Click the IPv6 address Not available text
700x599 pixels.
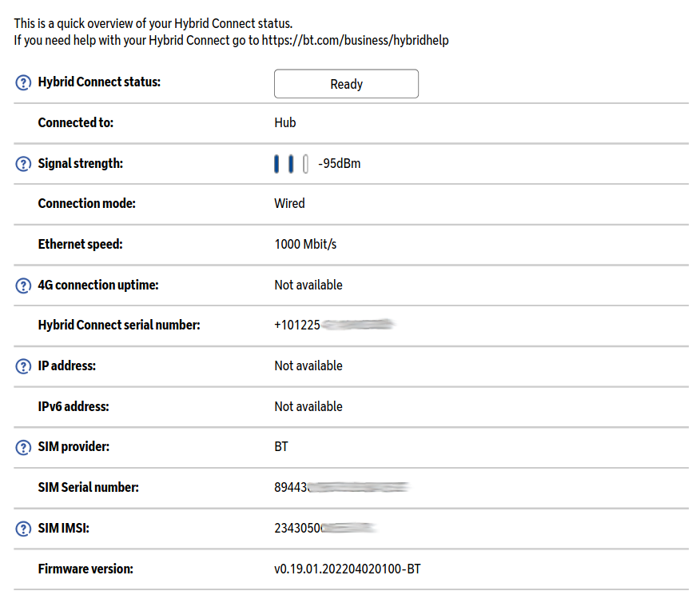(x=308, y=406)
